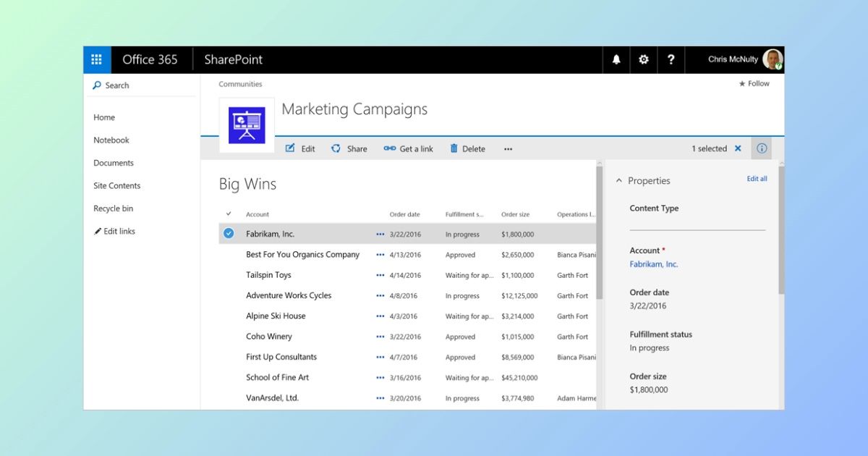Click the 4/13/2016 order date cell
Image resolution: width=868 pixels, height=456 pixels.
tap(405, 255)
